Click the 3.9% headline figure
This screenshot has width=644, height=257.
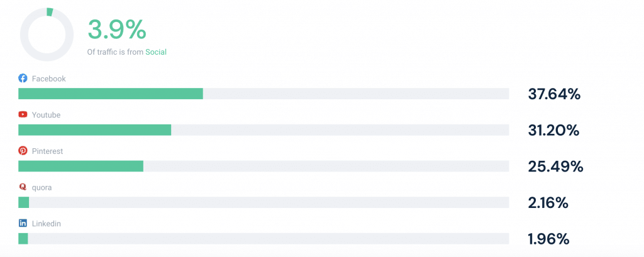[116, 30]
